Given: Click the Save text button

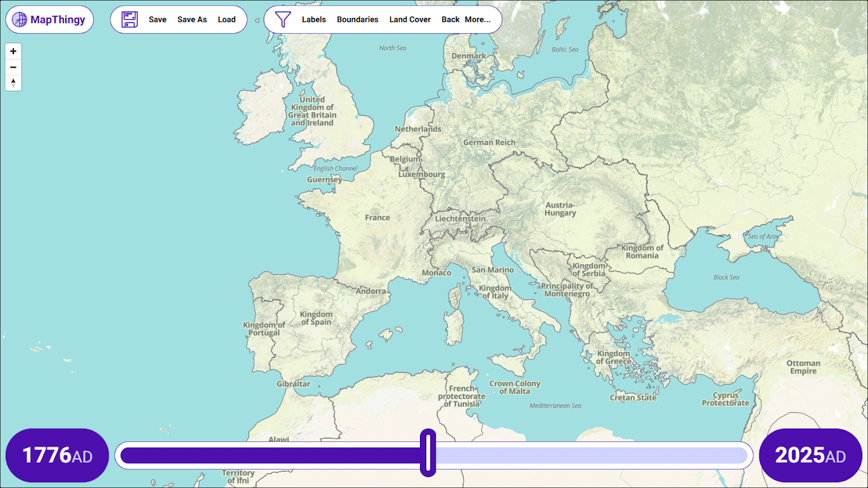Looking at the screenshot, I should click(158, 20).
